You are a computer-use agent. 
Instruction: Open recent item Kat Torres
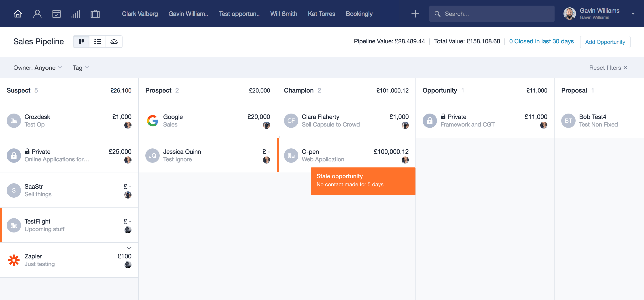(x=322, y=14)
